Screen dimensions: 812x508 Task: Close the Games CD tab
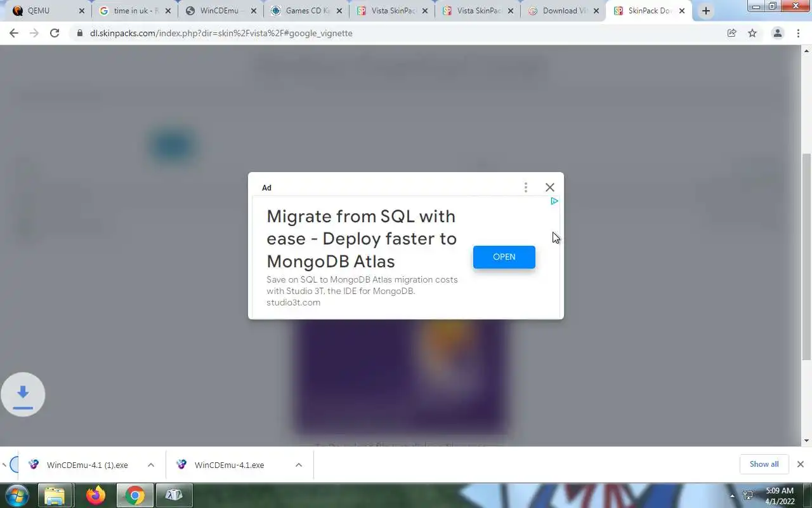[x=339, y=11]
